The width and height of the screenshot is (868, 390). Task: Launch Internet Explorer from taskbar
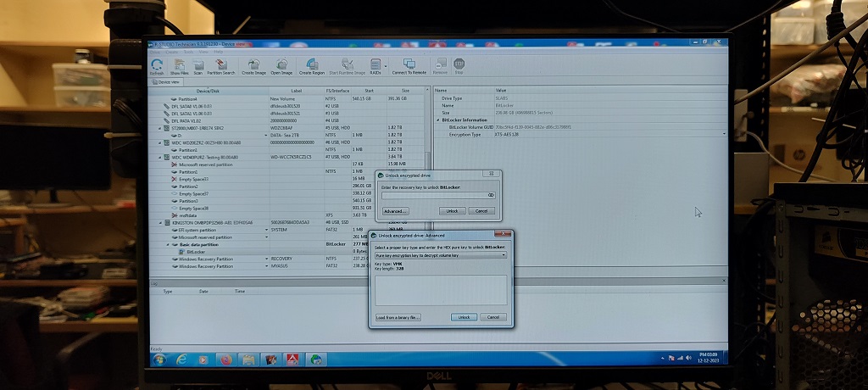pos(181,359)
